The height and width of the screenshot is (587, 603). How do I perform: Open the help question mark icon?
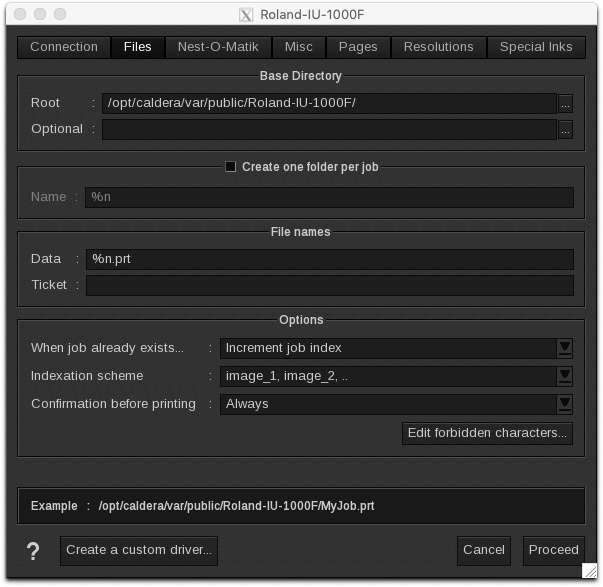(33, 551)
